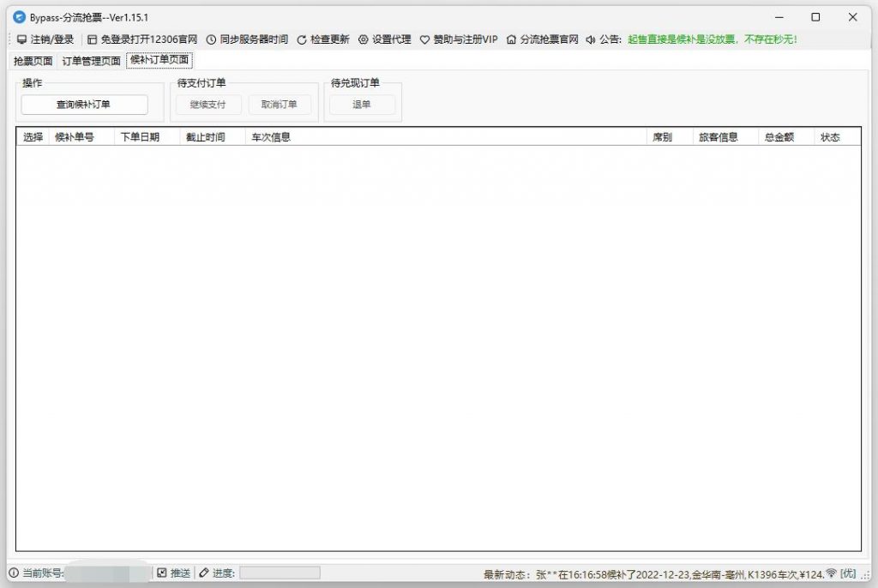Click the [优] status indicator in status bar
The image size is (878, 588).
click(847, 573)
